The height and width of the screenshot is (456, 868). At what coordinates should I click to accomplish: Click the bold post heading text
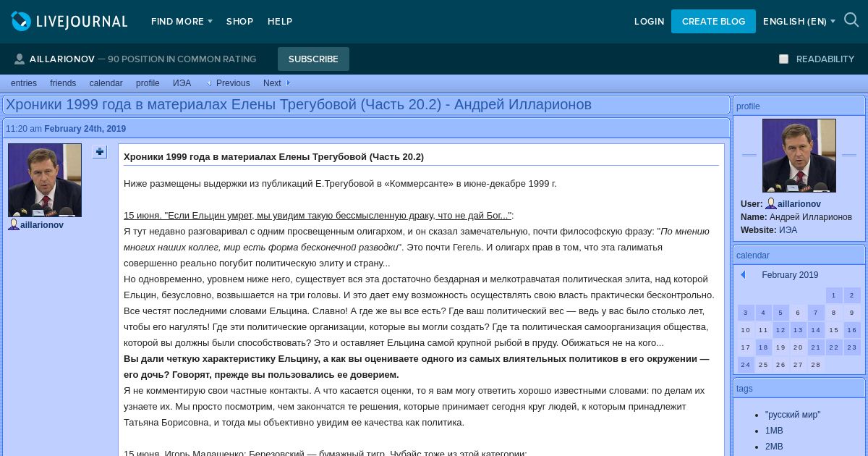(x=273, y=157)
